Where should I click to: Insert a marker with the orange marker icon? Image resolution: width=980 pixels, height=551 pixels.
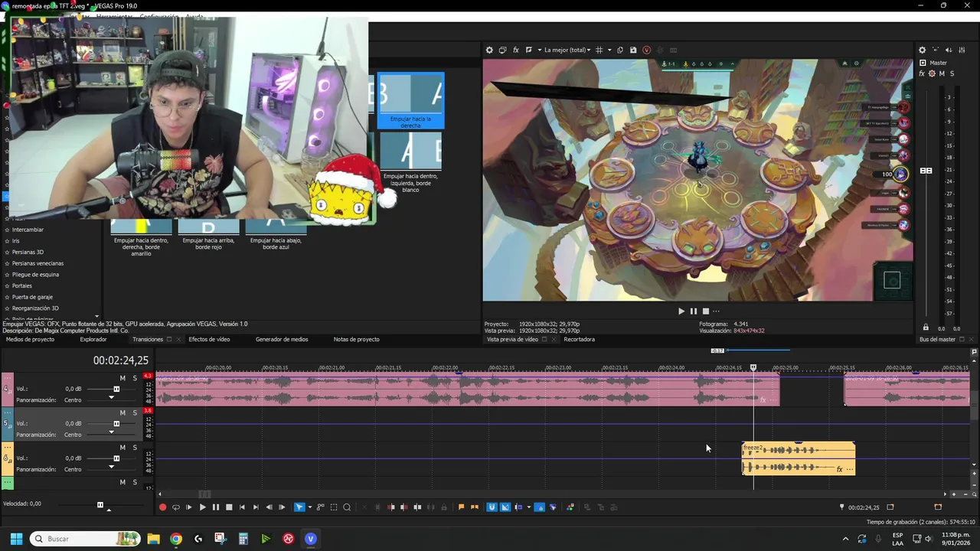(461, 507)
